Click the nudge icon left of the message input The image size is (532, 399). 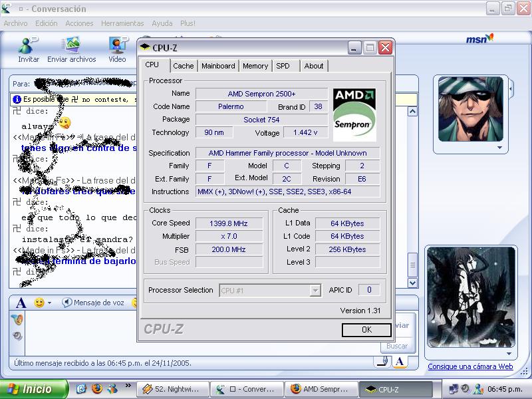coord(17,320)
